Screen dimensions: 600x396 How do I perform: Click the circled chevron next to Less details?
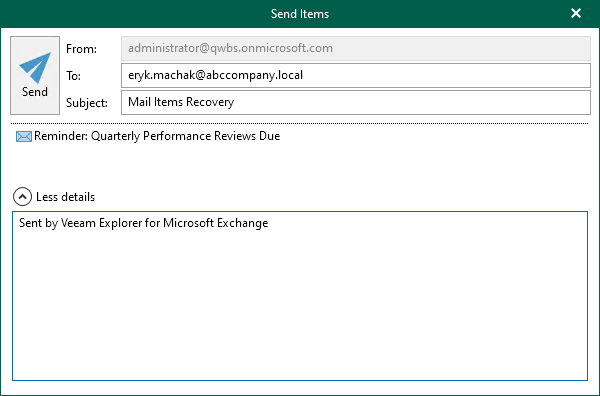(22, 197)
